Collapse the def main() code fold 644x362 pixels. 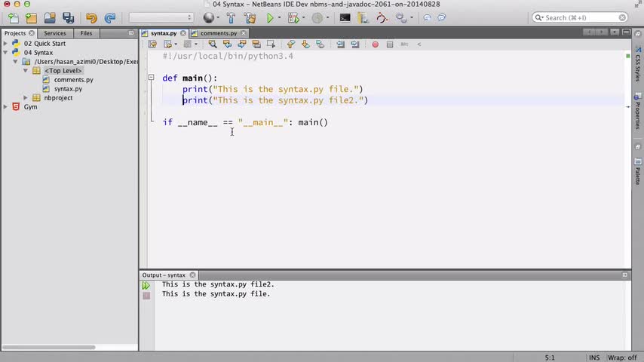(x=151, y=77)
